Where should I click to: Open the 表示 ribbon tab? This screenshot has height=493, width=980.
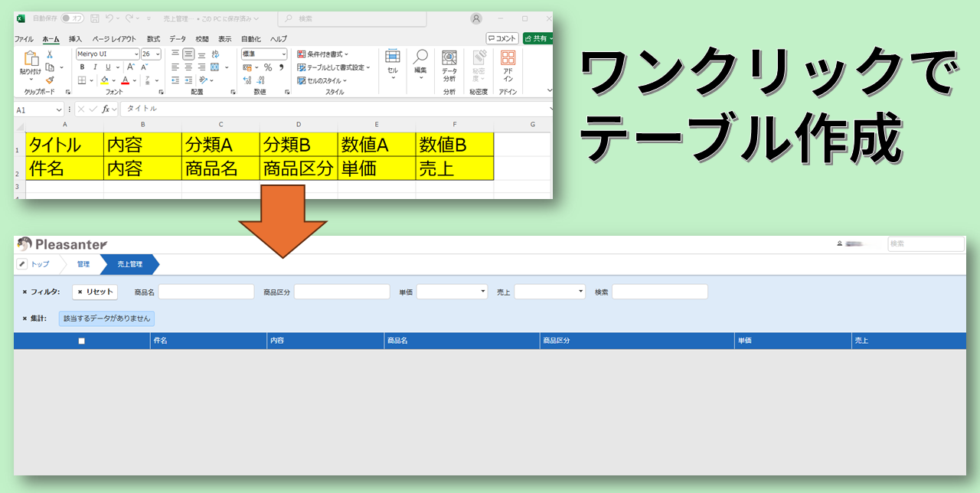pyautogui.click(x=224, y=39)
